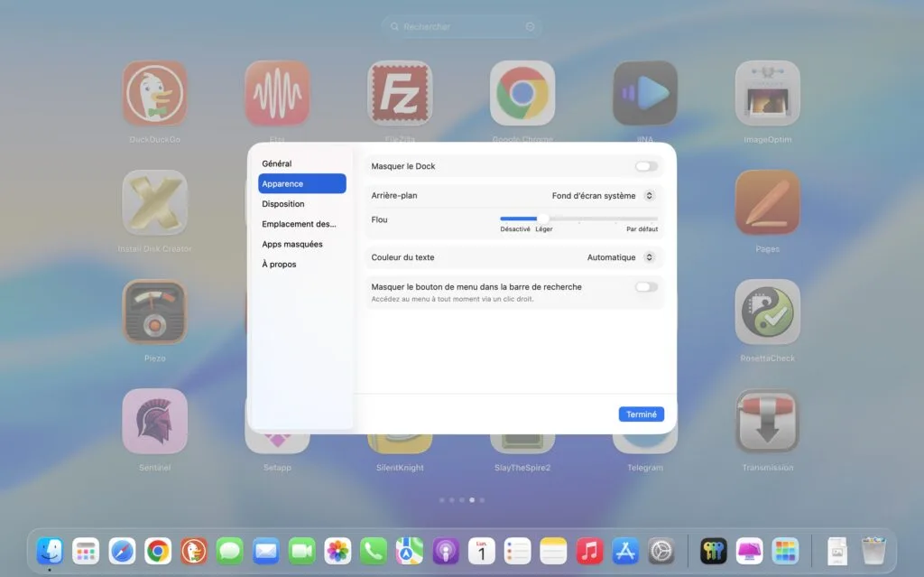The height and width of the screenshot is (577, 924).
Task: Select the Apparence settings section
Action: click(x=301, y=183)
